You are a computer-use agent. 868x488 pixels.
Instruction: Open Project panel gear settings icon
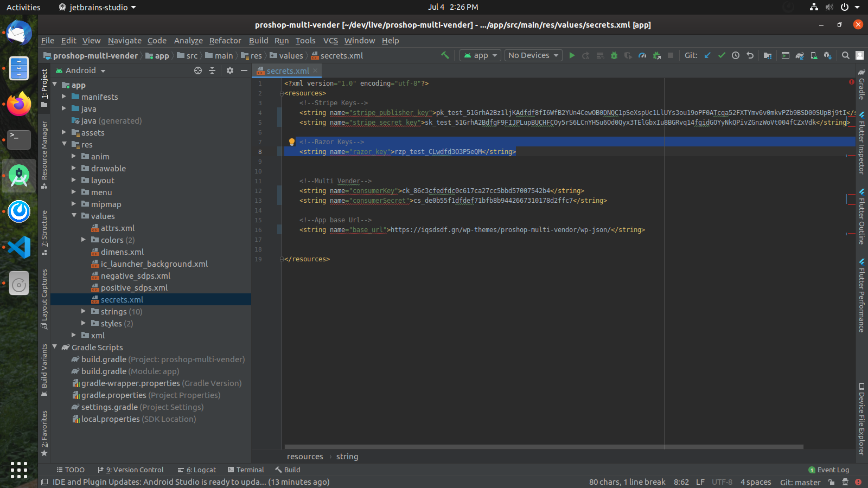pos(230,70)
